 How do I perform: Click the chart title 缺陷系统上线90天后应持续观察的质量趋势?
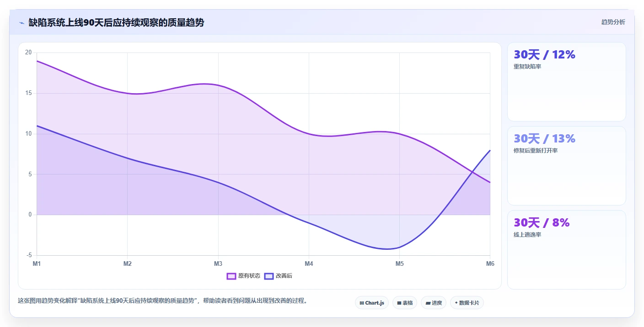click(116, 22)
